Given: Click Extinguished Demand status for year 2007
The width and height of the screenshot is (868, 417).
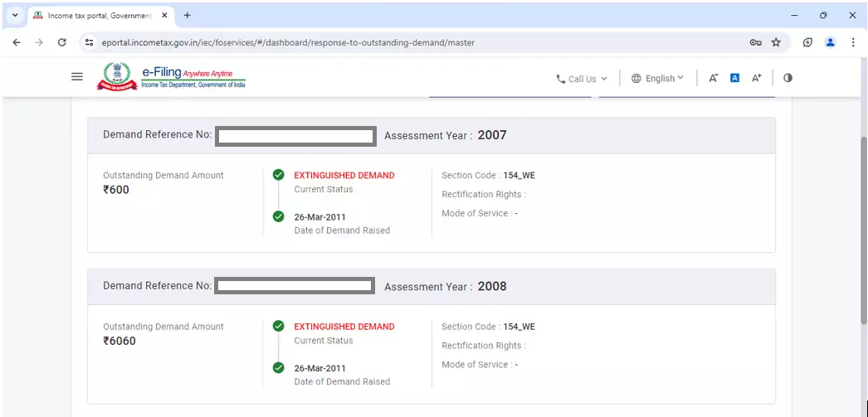Looking at the screenshot, I should pyautogui.click(x=344, y=176).
